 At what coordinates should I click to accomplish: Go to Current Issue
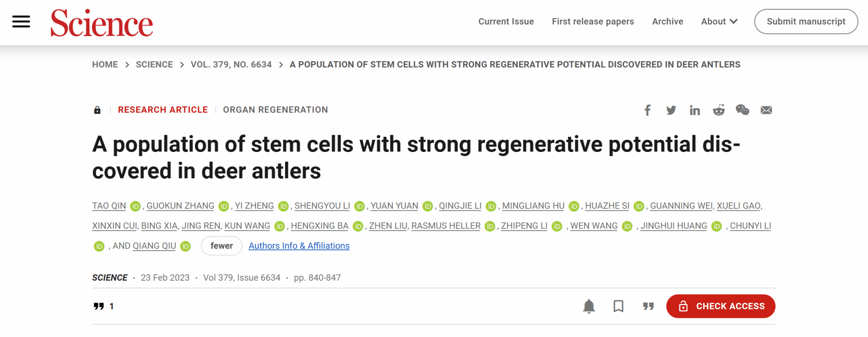click(506, 22)
